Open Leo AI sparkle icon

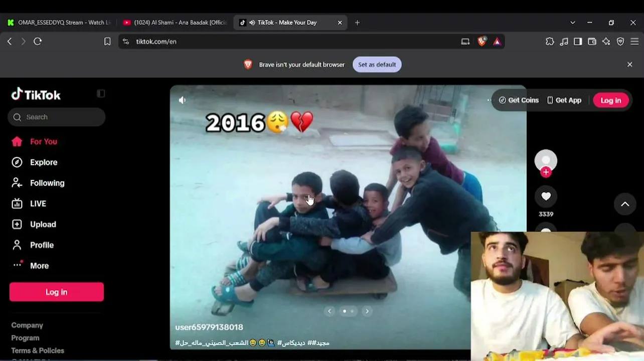coord(606,42)
